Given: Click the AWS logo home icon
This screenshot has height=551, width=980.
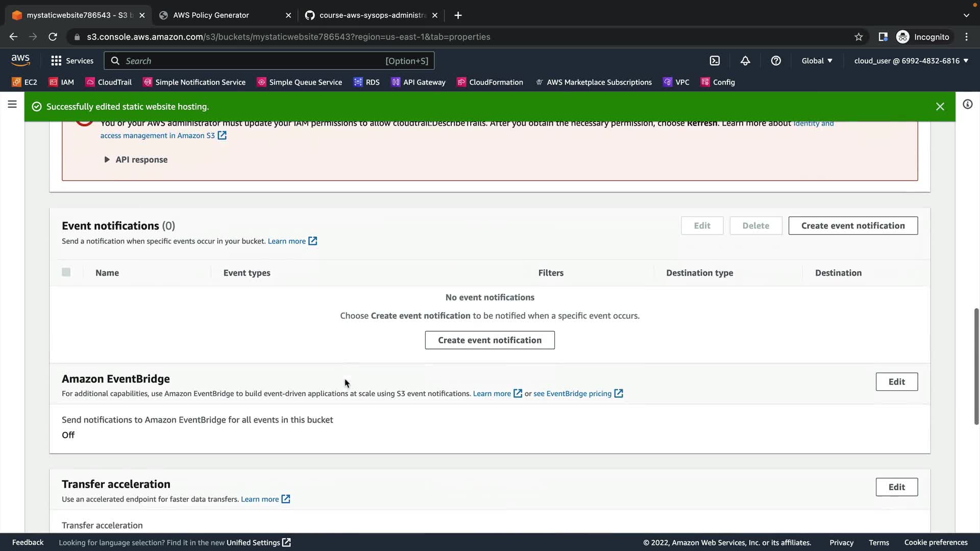Looking at the screenshot, I should (x=20, y=60).
